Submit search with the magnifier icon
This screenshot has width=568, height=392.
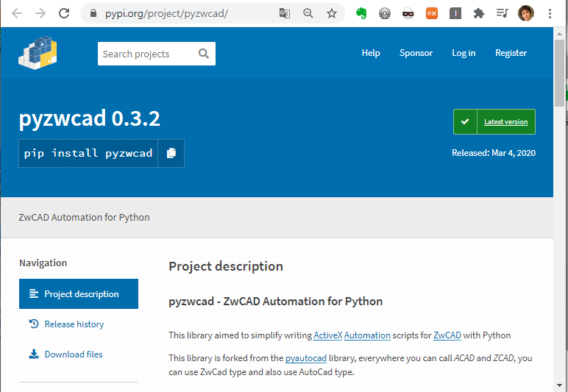click(204, 54)
